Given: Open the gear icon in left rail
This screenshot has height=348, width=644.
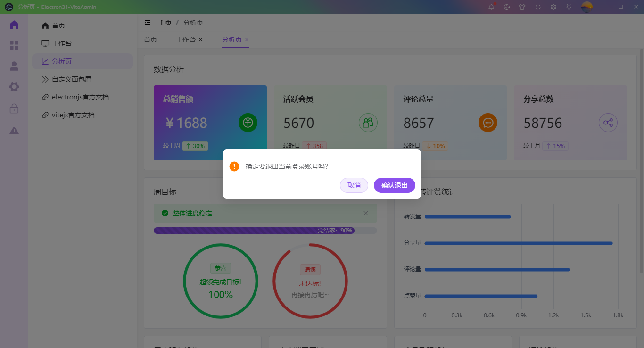Looking at the screenshot, I should point(14,87).
